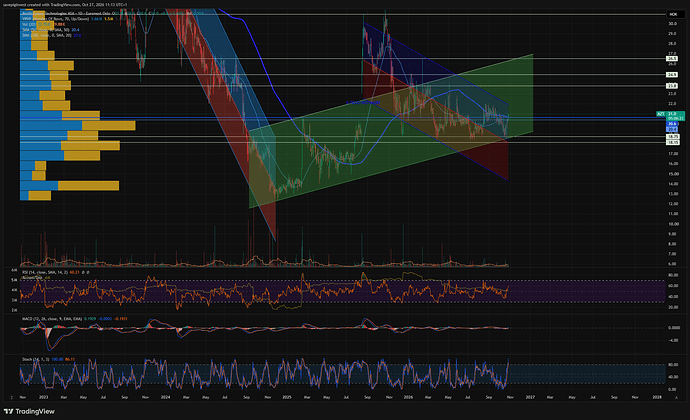Screen dimensions: 690x420
Task: Click the 2024 label on time axis
Action: click(165, 397)
